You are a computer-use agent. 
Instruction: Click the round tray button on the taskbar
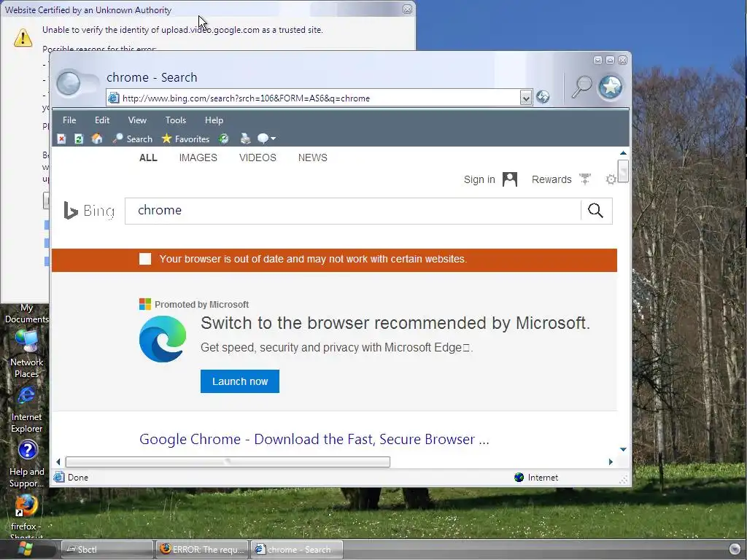(x=735, y=548)
